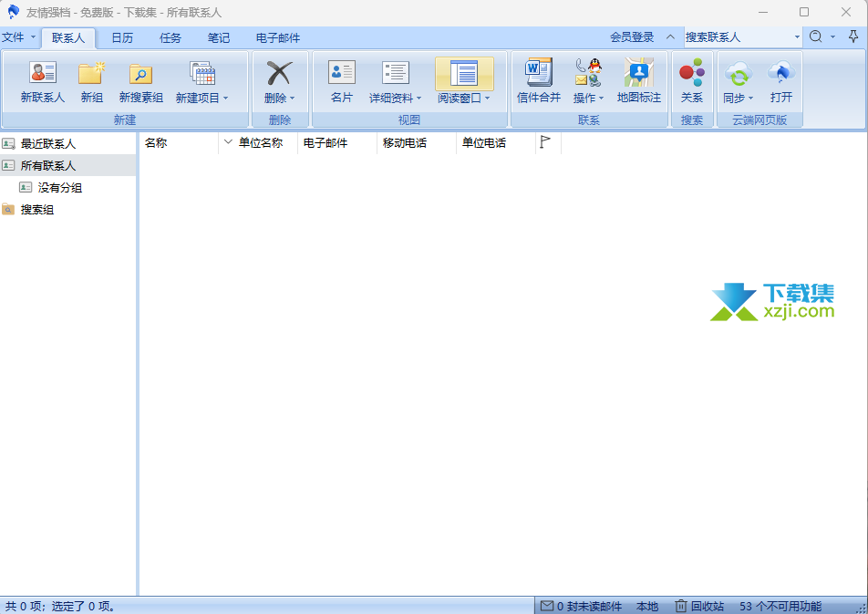Open 地图标注 map marking
This screenshot has height=614, width=868.
[x=639, y=82]
